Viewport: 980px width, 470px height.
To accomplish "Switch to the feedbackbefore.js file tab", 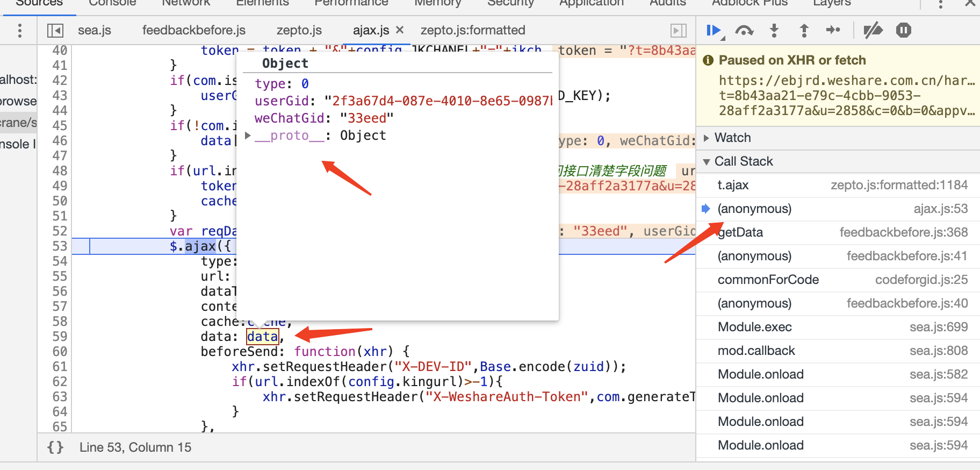I will pyautogui.click(x=193, y=30).
